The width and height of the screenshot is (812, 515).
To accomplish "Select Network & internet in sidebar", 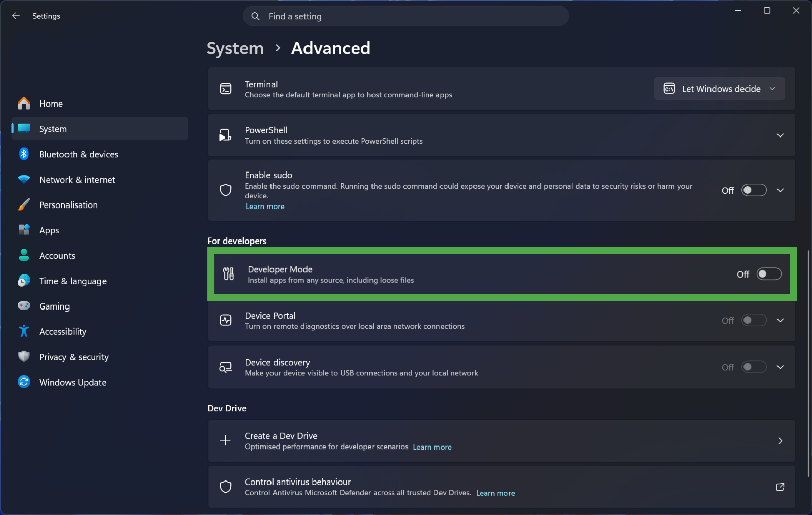I will coord(99,180).
